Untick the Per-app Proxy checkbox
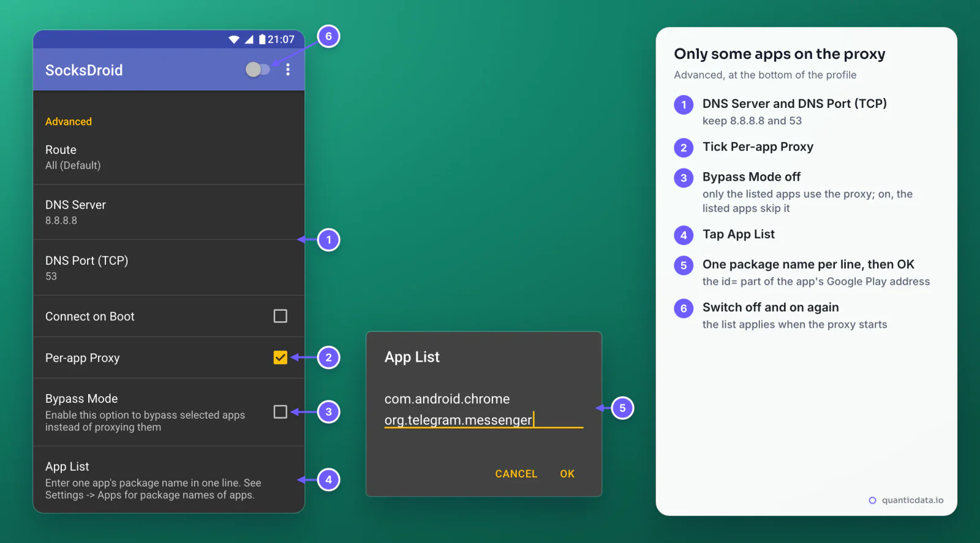Screen dimensions: 980x543 pyautogui.click(x=280, y=357)
